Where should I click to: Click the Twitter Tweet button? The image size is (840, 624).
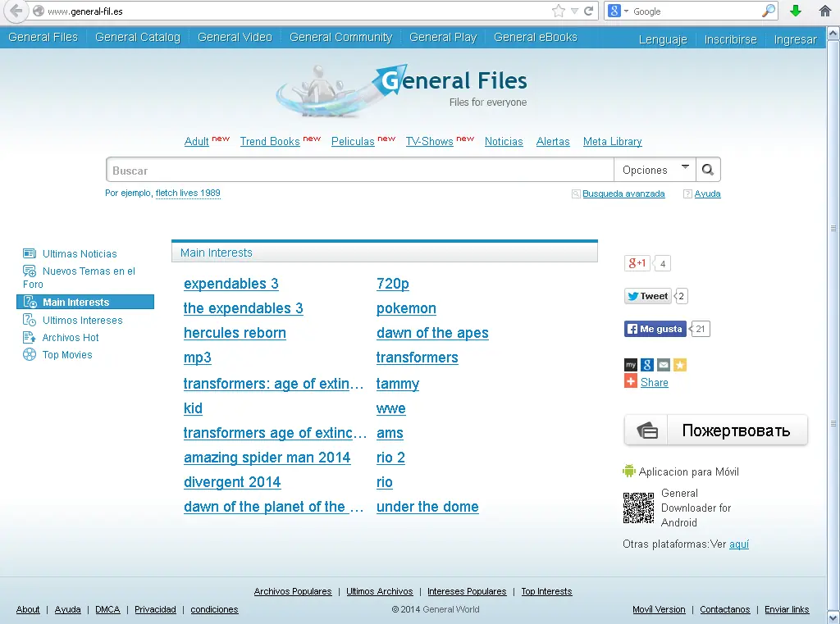648,296
